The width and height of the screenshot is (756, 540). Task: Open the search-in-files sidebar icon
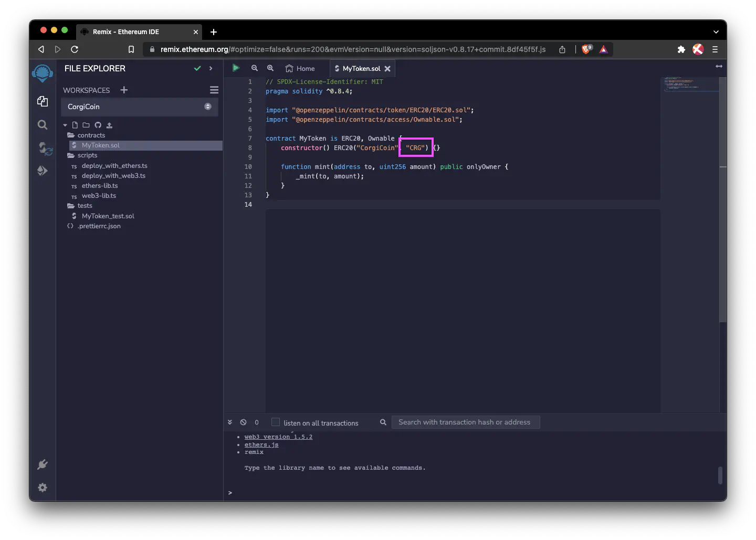point(43,125)
